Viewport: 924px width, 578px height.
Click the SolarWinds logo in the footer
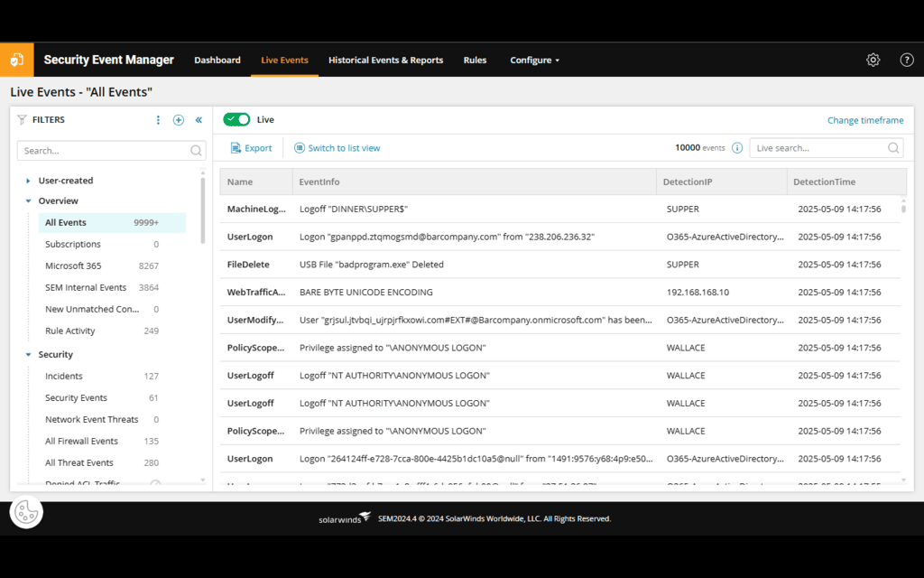344,517
